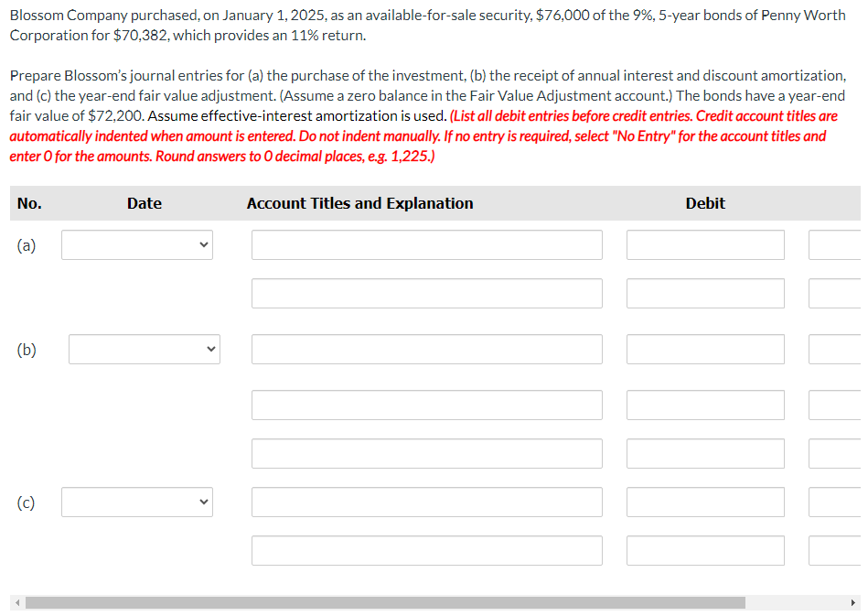Open the date dropdown for entry (c)
The width and height of the screenshot is (868, 616).
click(137, 502)
